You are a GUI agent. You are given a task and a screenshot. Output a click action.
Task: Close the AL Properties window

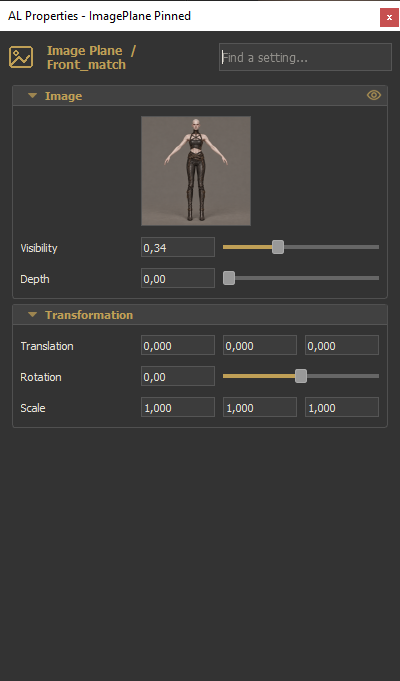click(x=389, y=18)
